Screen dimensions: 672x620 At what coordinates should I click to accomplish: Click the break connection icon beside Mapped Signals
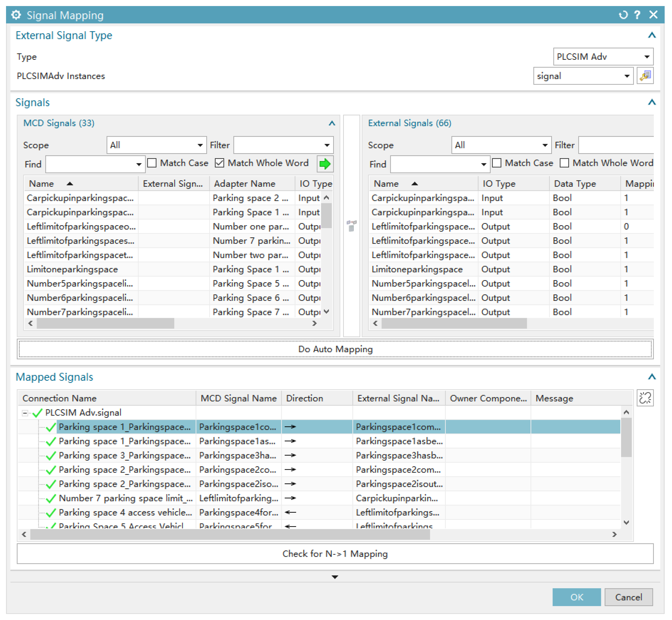click(x=645, y=398)
